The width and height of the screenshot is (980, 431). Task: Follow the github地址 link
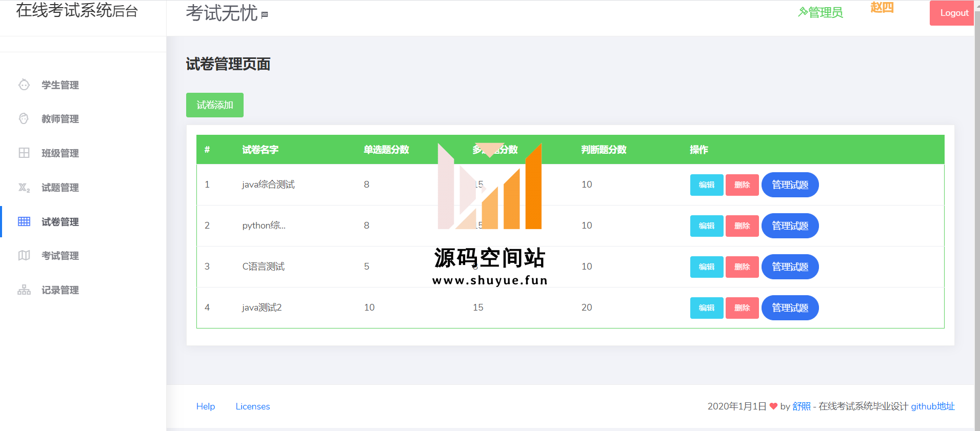[932, 406]
